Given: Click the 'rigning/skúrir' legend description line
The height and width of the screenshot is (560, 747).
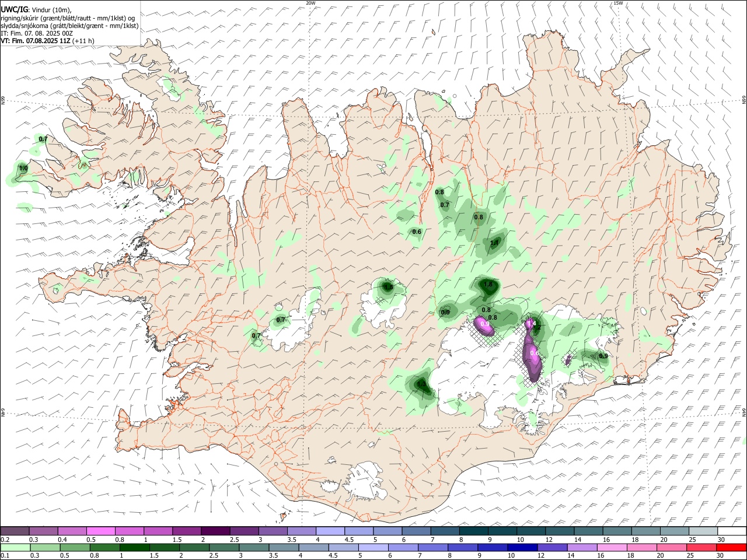Looking at the screenshot, I should click(x=68, y=18).
